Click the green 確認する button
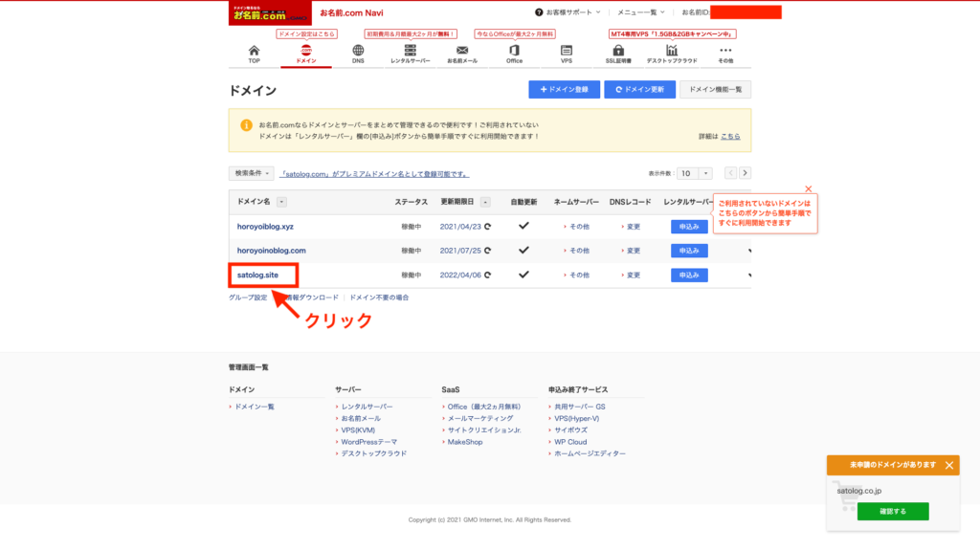Screen dimensions: 980x551 pos(893,511)
